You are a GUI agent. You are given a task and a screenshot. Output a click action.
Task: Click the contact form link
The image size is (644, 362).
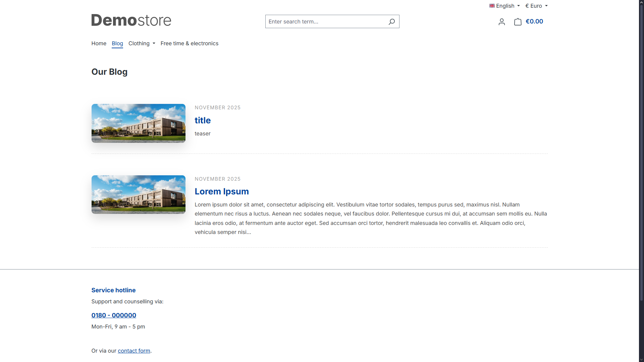pyautogui.click(x=134, y=351)
